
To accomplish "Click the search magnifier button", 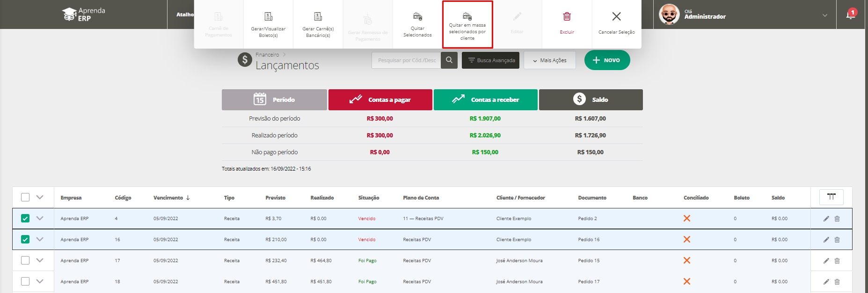I will point(449,60).
